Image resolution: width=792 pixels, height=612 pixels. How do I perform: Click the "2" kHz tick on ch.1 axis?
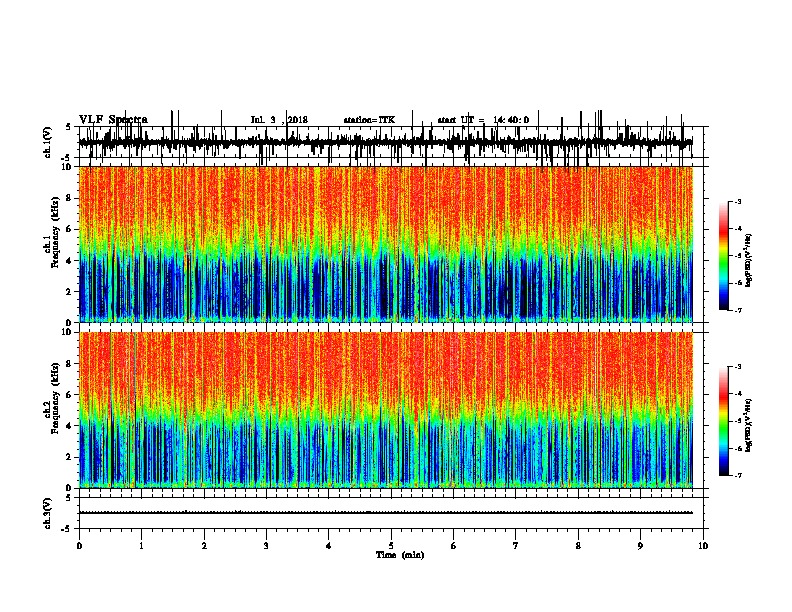click(70, 291)
